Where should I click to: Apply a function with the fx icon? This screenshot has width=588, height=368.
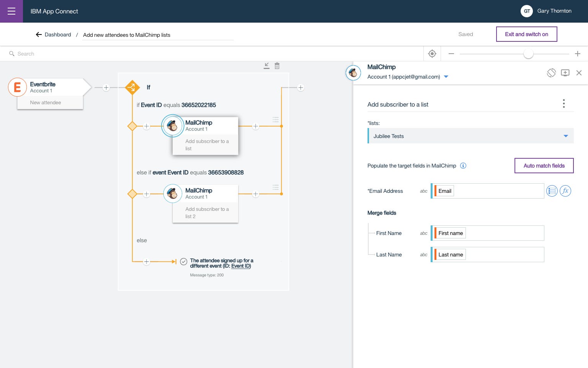[x=565, y=191]
